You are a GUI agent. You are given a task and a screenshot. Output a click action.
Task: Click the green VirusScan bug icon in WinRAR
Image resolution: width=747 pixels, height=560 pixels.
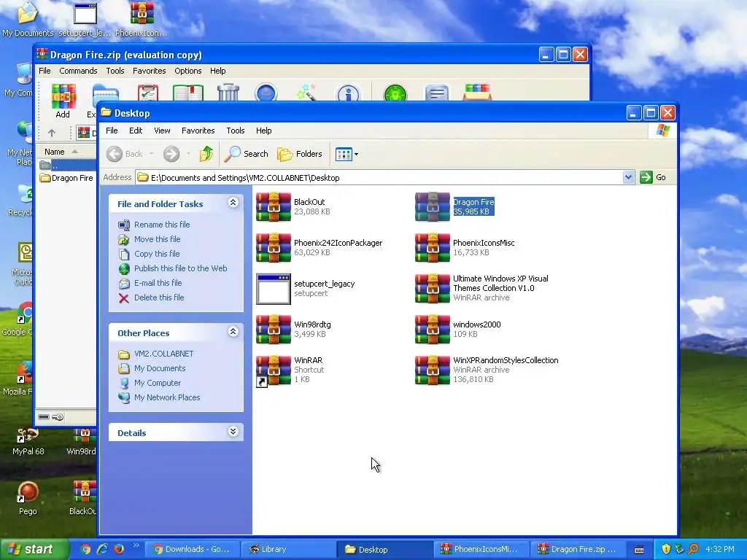tap(395, 93)
